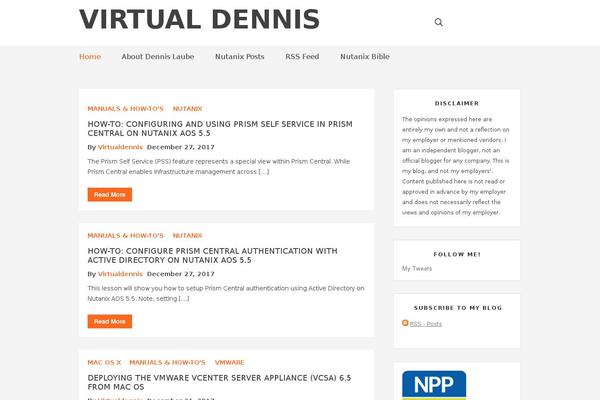Open Manuals & How-To's category on Active Directory post
The height and width of the screenshot is (400, 600).
point(126,235)
